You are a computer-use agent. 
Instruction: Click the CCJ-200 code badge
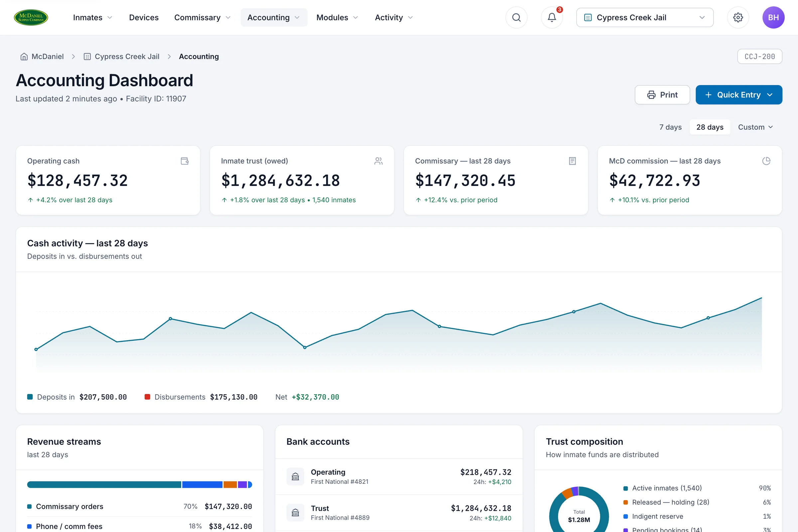pos(759,56)
